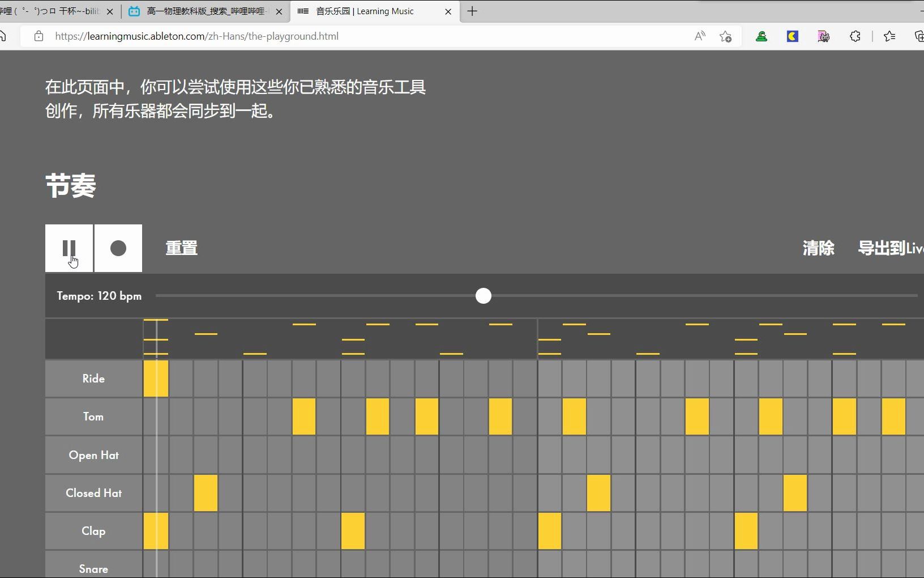Turn off the first yellow Clap step
The image size is (924, 578).
pyautogui.click(x=156, y=531)
